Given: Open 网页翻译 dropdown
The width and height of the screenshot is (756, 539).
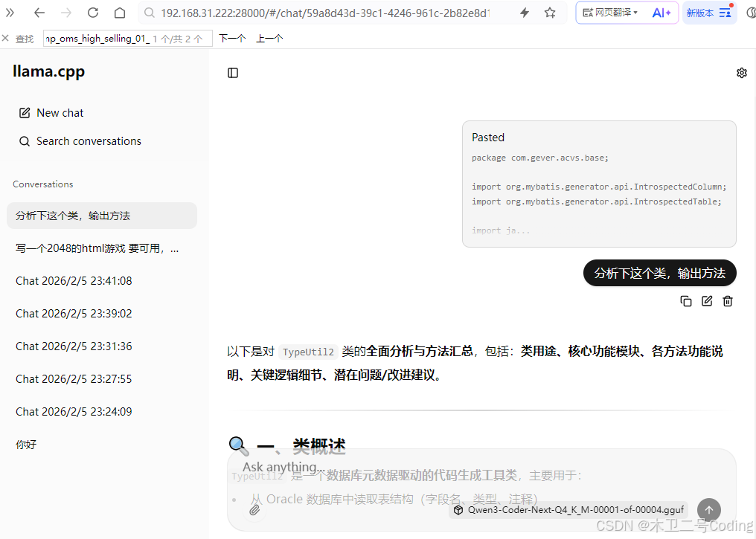Looking at the screenshot, I should coord(610,13).
